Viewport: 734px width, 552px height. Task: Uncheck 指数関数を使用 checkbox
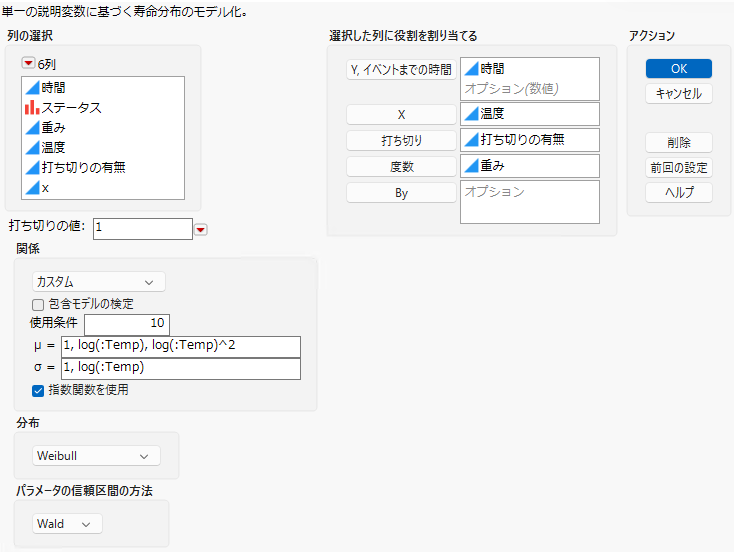pyautogui.click(x=38, y=390)
